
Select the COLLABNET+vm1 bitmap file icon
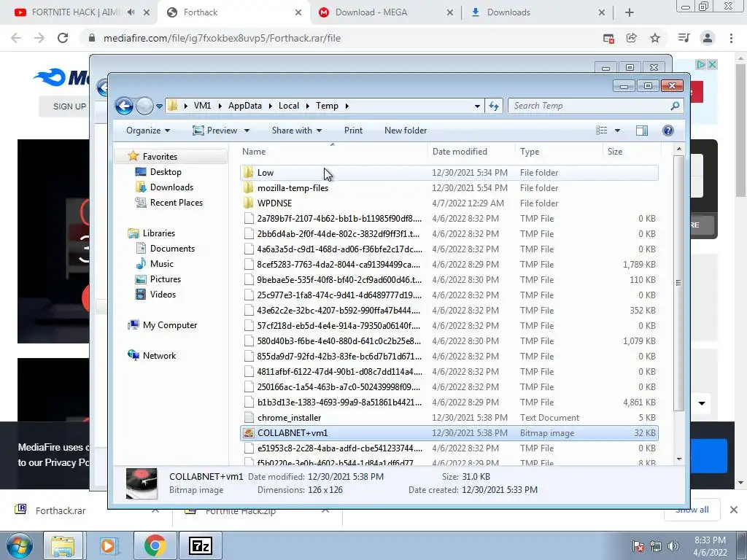tap(248, 433)
